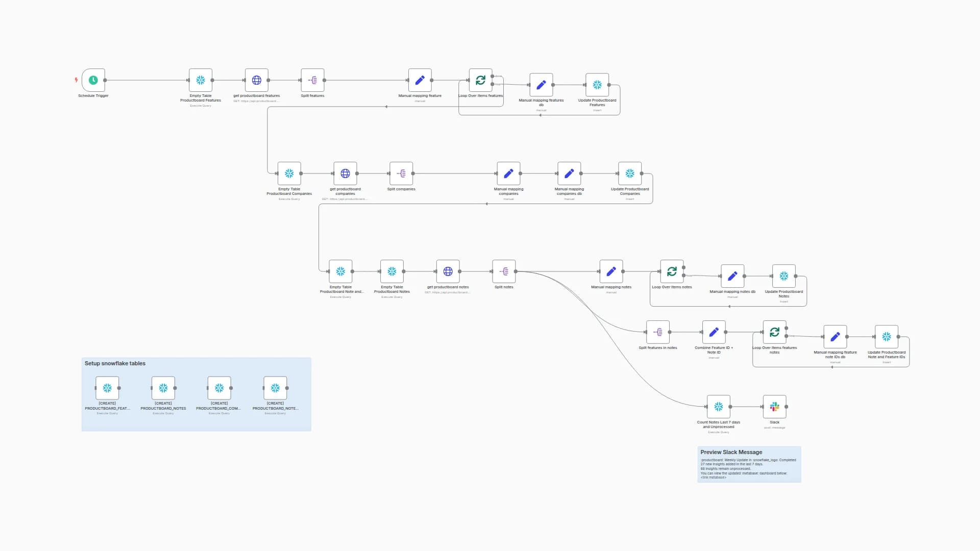This screenshot has height=551, width=980.
Task: Click the Split companies node
Action: 401,173
